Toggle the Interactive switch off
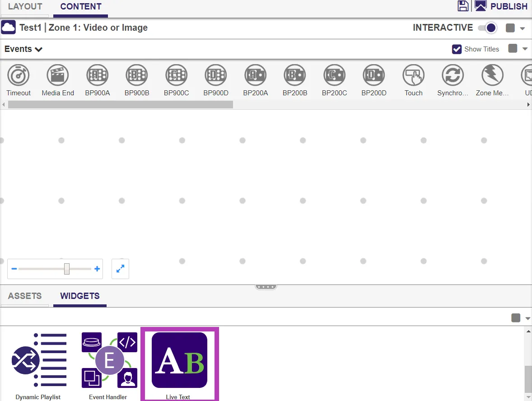The height and width of the screenshot is (401, 532). click(488, 28)
